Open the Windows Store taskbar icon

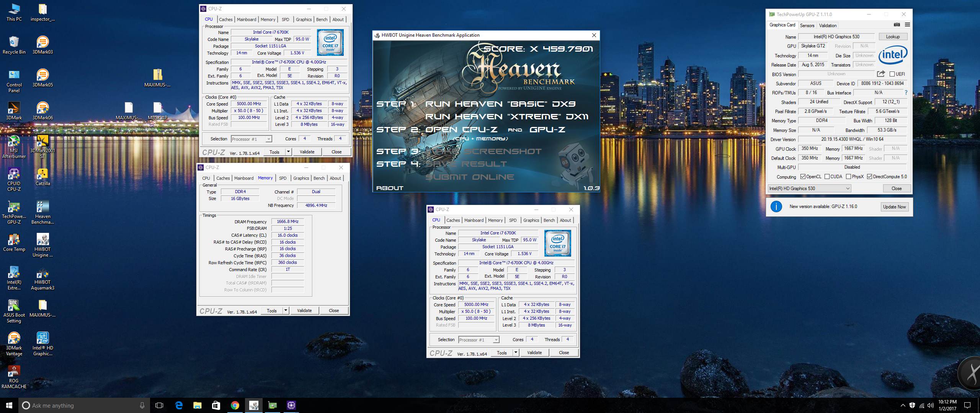pyautogui.click(x=216, y=405)
